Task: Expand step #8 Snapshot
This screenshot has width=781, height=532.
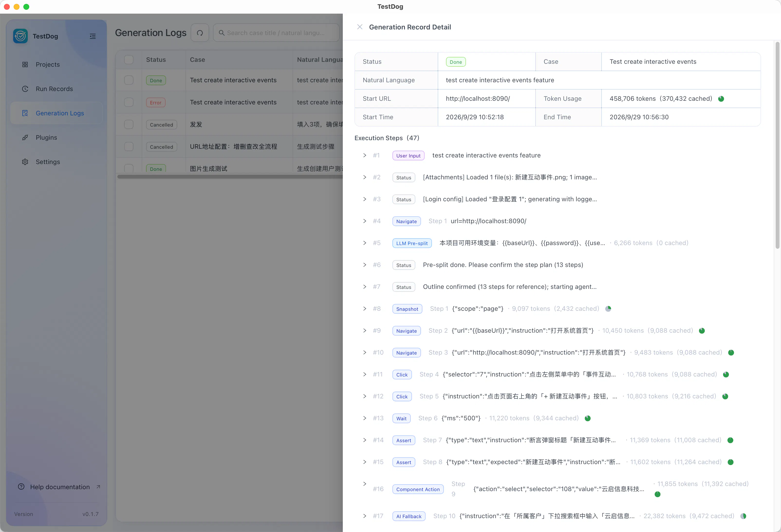Action: [365, 309]
